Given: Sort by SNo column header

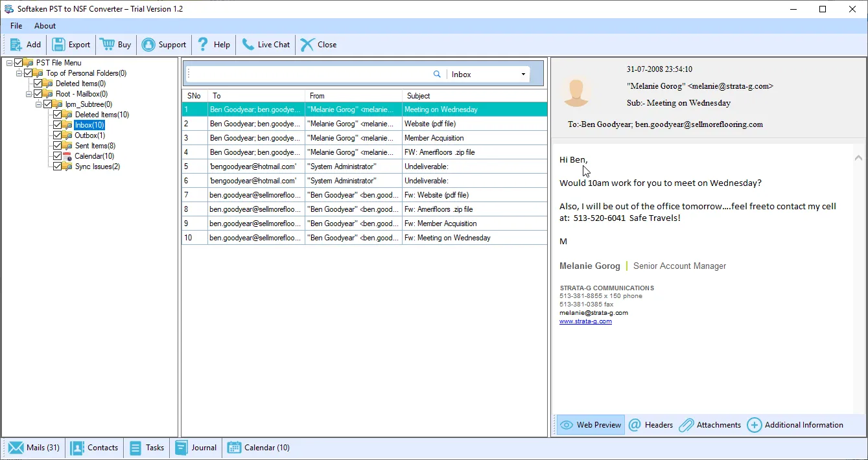Looking at the screenshot, I should click(x=194, y=96).
